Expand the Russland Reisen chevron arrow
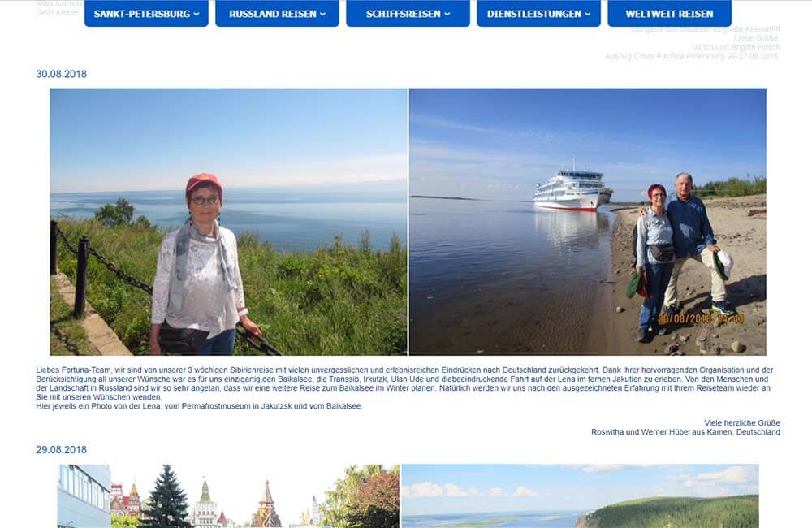The height and width of the screenshot is (528, 812). pos(322,15)
